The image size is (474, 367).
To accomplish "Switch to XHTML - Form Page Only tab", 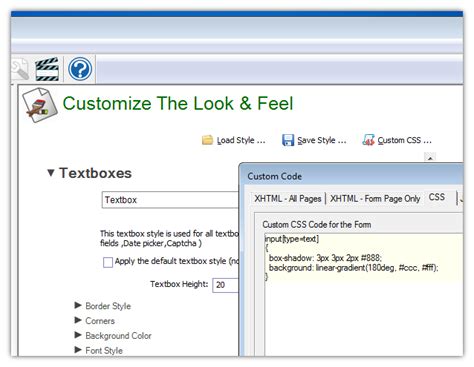I will [x=375, y=199].
